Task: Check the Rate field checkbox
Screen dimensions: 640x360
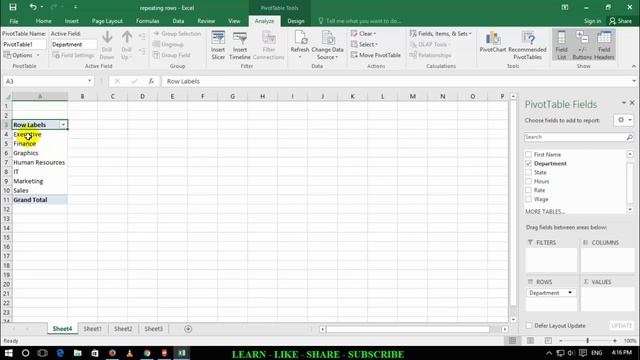Action: click(529, 190)
